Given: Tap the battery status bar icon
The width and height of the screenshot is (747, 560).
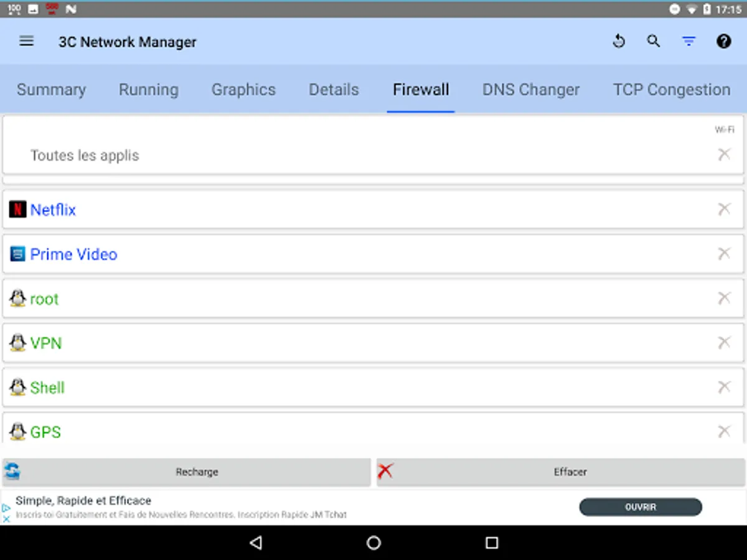Looking at the screenshot, I should pyautogui.click(x=707, y=9).
